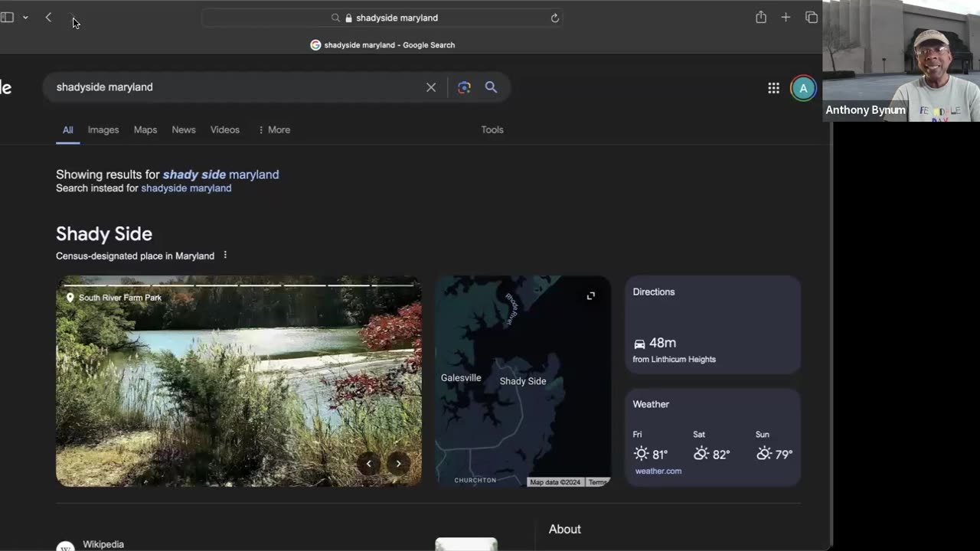Show the next photo with the right arrow
Image resolution: width=980 pixels, height=551 pixels.
tap(398, 463)
